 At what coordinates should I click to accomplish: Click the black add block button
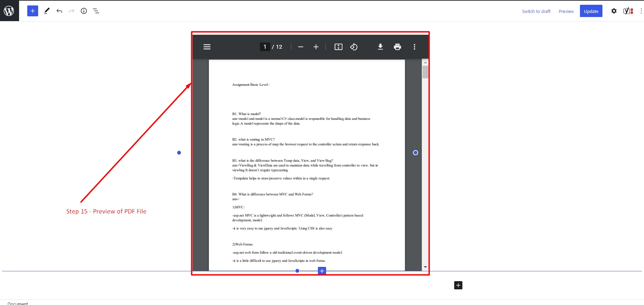(x=458, y=285)
